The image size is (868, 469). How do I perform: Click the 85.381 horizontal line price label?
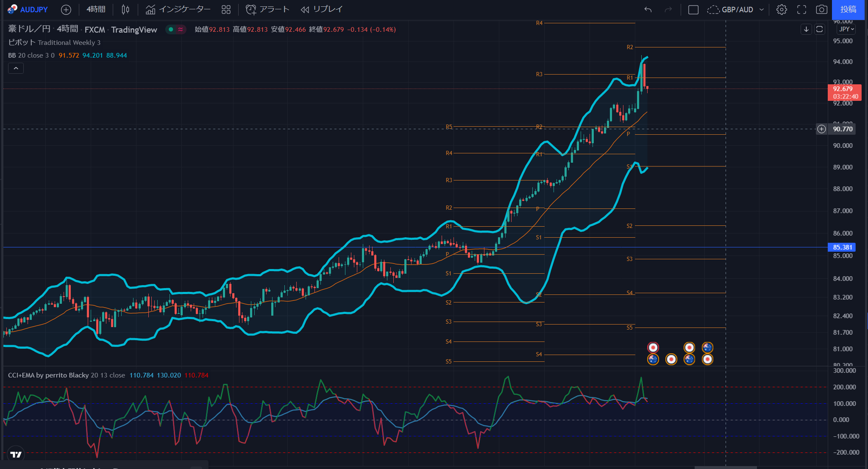(842, 247)
